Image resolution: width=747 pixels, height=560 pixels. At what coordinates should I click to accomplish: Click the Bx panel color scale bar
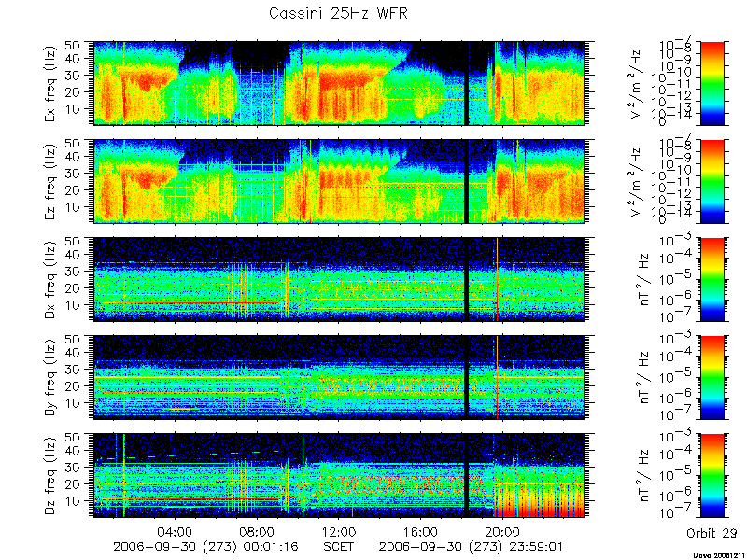[x=712, y=279]
